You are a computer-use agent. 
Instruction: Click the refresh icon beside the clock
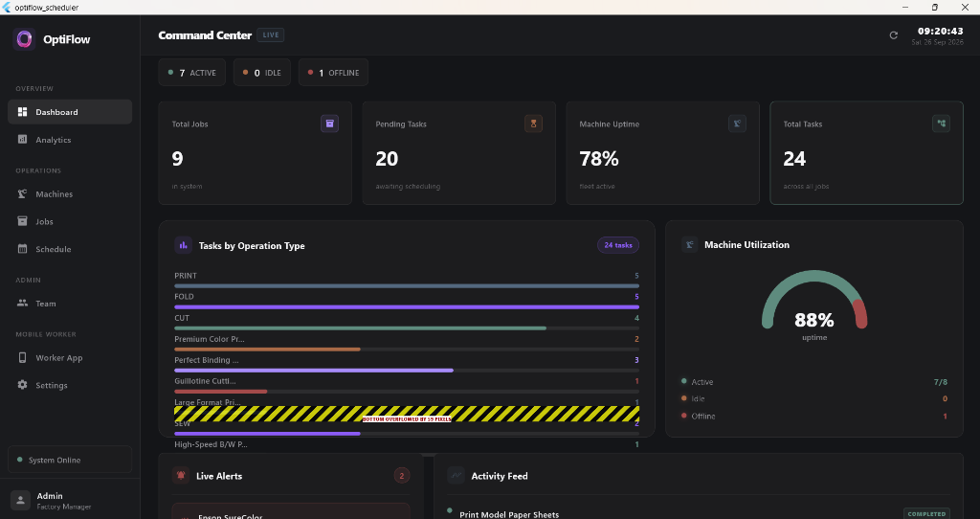(894, 35)
